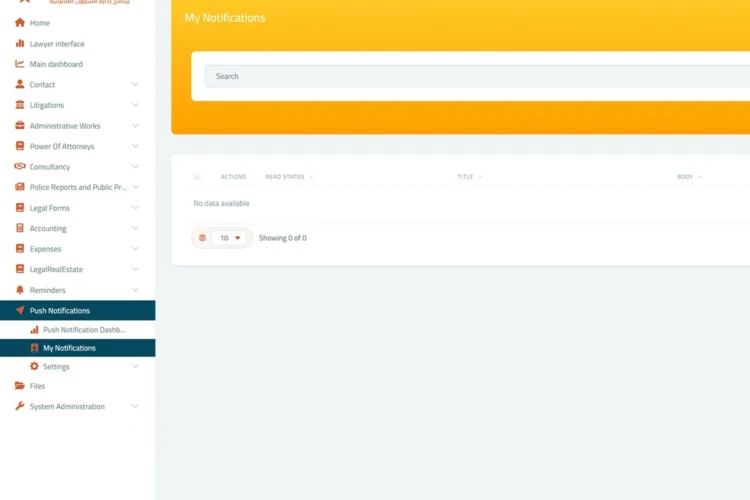Click the Consultancy handshake icon

[20, 166]
